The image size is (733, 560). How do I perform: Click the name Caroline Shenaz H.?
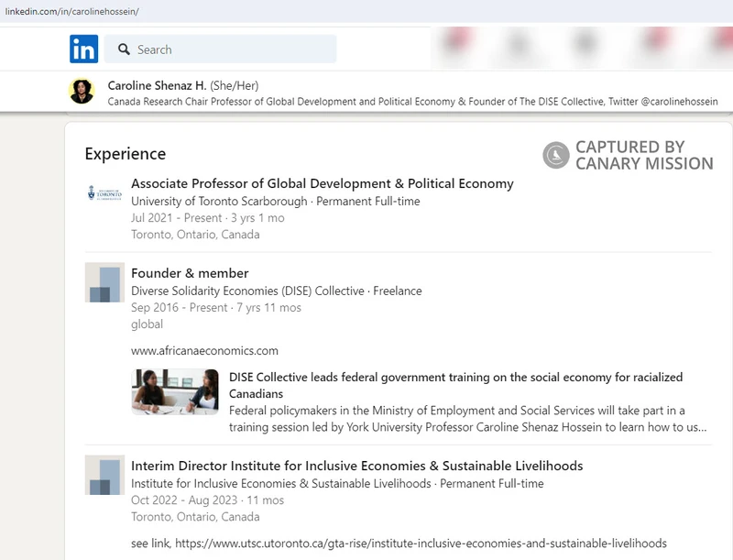157,85
